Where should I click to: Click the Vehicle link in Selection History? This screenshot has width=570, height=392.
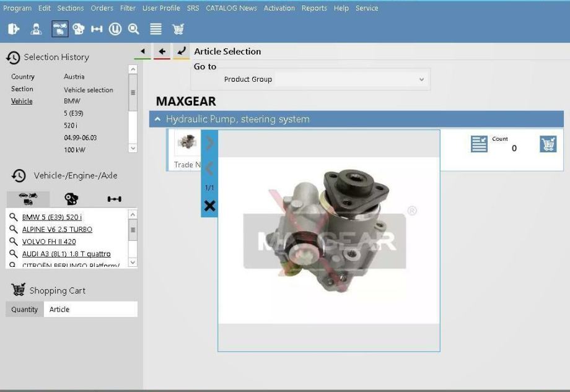tap(22, 101)
